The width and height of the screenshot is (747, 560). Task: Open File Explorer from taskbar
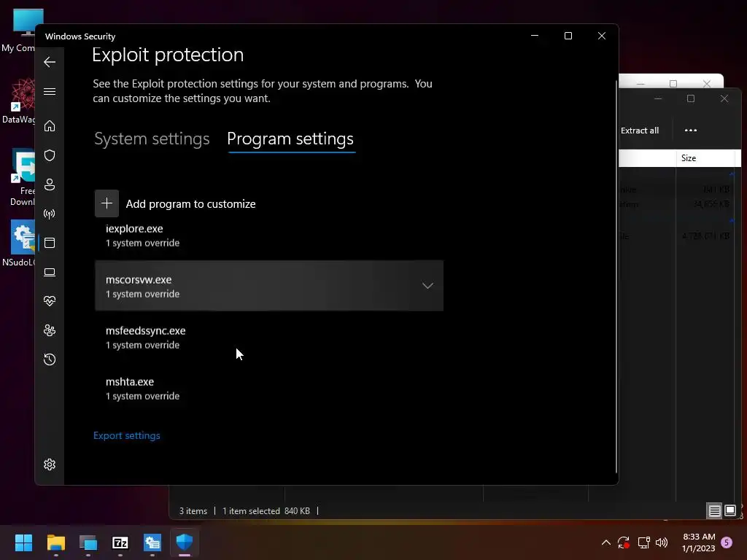click(x=55, y=542)
